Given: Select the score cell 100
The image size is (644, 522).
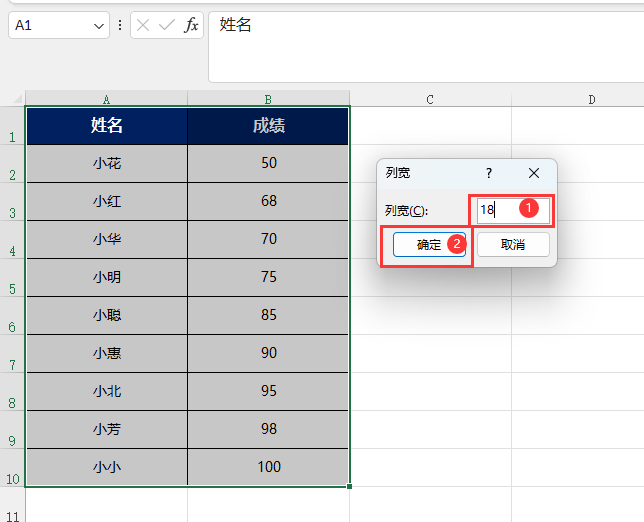Looking at the screenshot, I should (268, 467).
